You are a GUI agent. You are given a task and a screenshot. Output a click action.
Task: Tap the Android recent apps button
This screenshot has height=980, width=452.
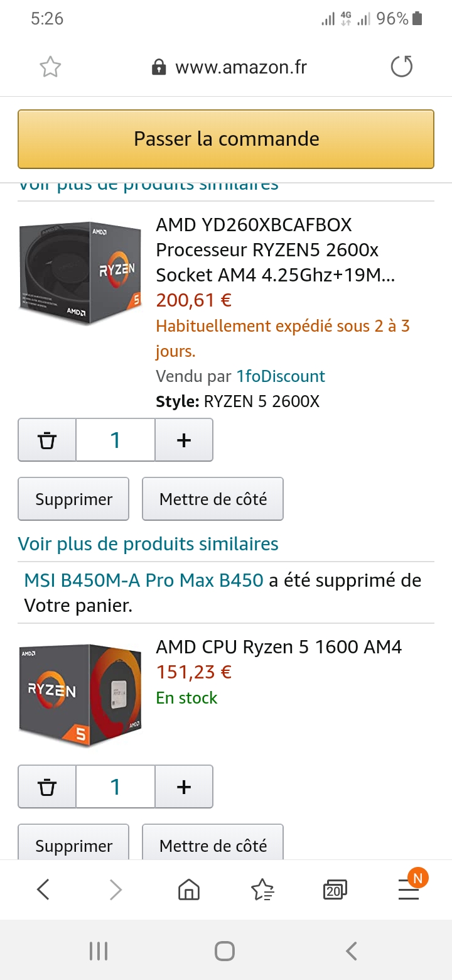99,951
